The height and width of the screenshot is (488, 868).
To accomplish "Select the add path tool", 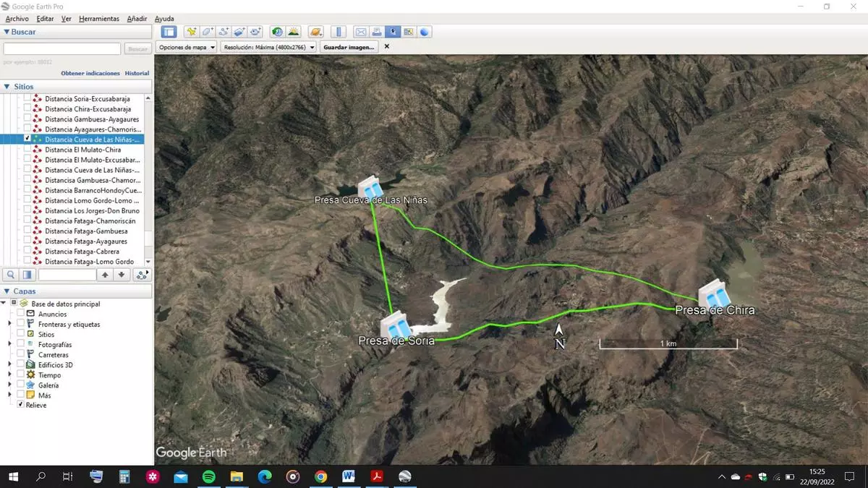I will pyautogui.click(x=224, y=32).
